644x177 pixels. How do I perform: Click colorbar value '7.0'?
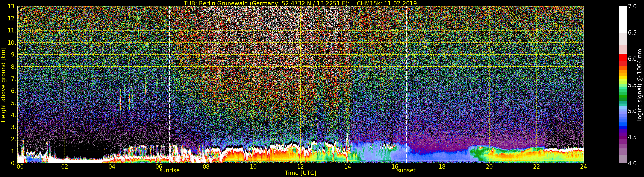(x=632, y=6)
